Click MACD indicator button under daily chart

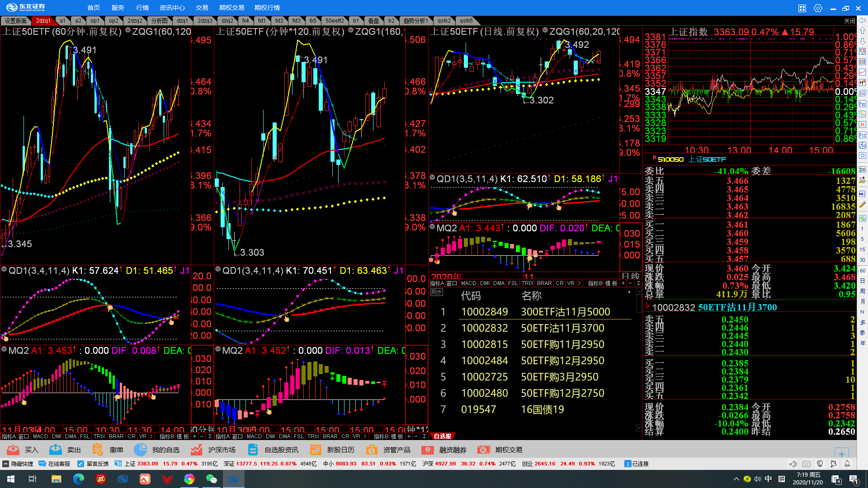click(468, 283)
